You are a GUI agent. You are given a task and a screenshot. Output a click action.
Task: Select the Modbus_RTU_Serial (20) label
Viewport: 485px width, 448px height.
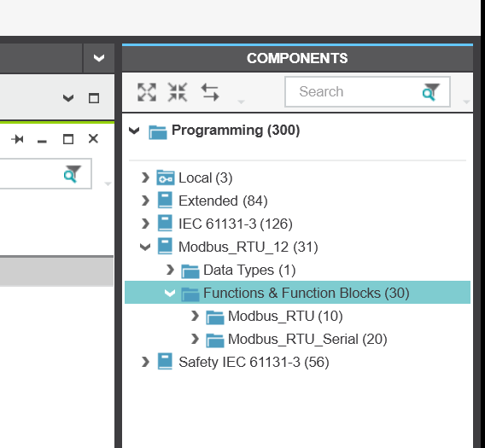307,339
